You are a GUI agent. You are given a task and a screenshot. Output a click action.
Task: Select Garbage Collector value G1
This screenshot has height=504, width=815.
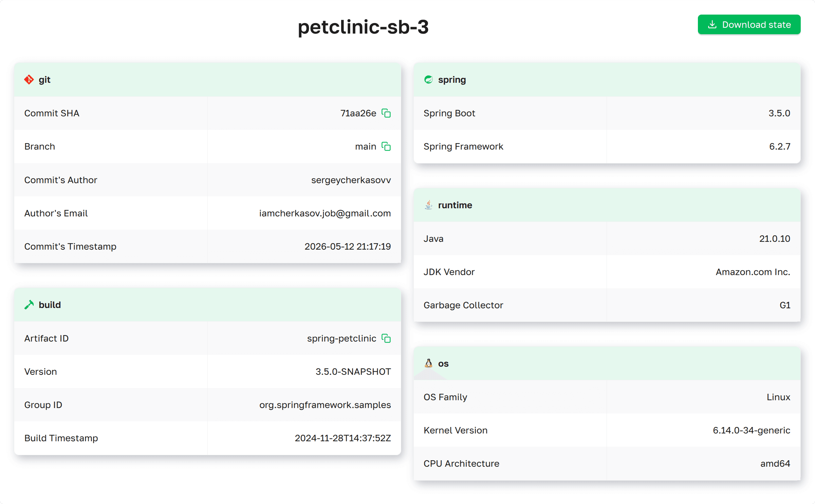(x=785, y=305)
